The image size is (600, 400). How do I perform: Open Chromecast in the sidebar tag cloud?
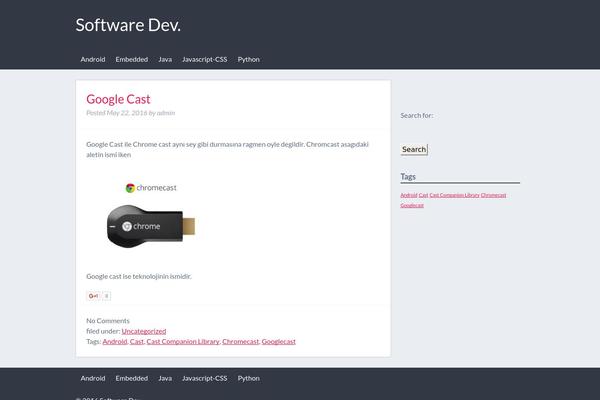point(493,195)
